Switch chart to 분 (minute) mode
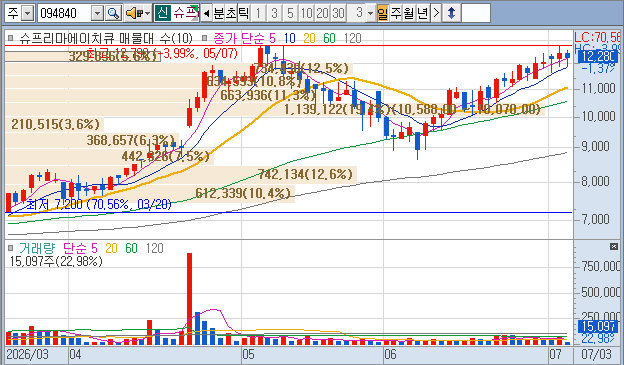Screen dimensions: 624x365 [x=219, y=13]
